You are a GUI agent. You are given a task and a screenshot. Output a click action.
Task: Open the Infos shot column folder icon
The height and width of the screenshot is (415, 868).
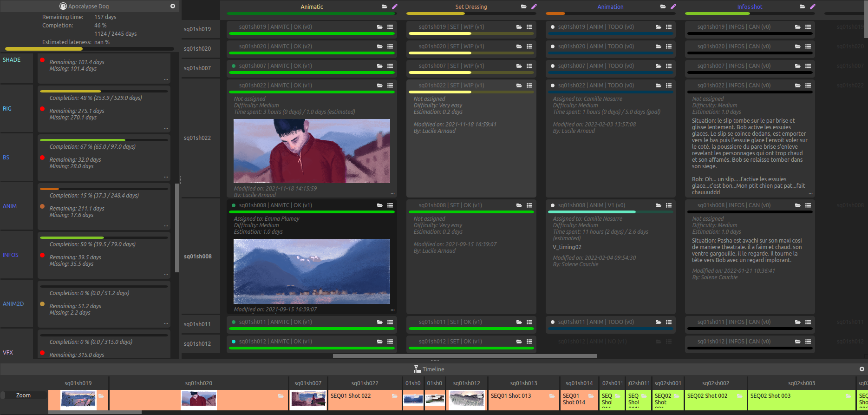[802, 7]
